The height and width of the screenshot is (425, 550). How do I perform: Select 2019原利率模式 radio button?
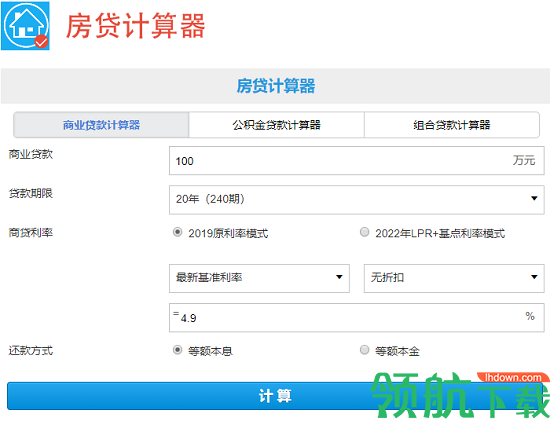[x=177, y=232]
